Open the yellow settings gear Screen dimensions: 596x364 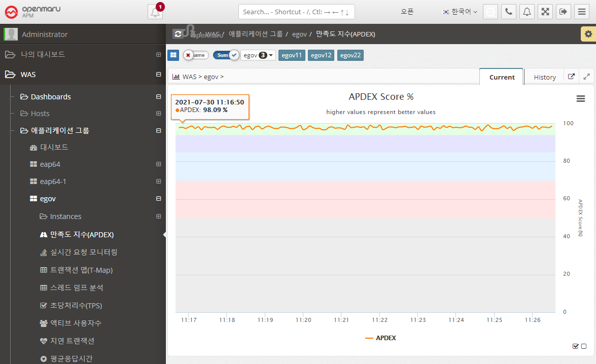coord(588,34)
